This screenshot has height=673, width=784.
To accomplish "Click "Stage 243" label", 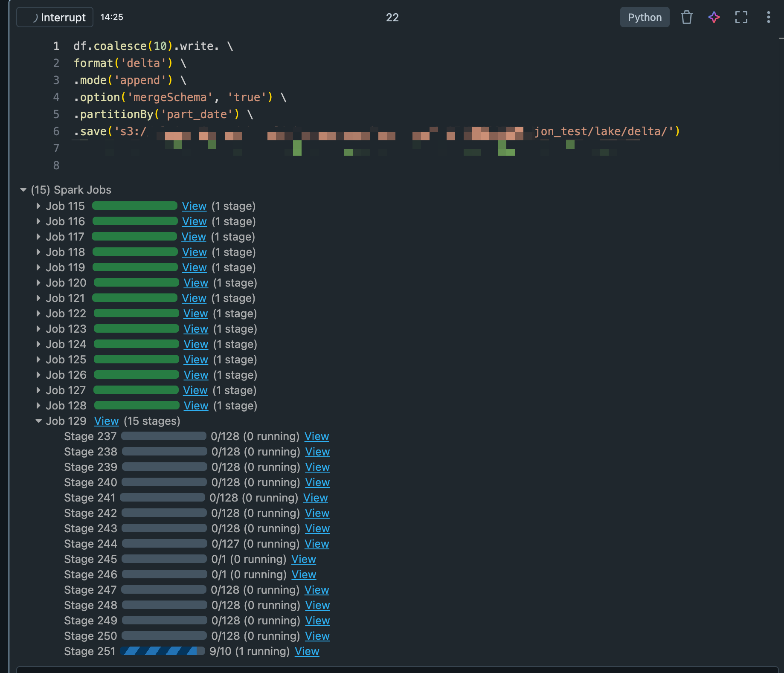I will click(90, 528).
